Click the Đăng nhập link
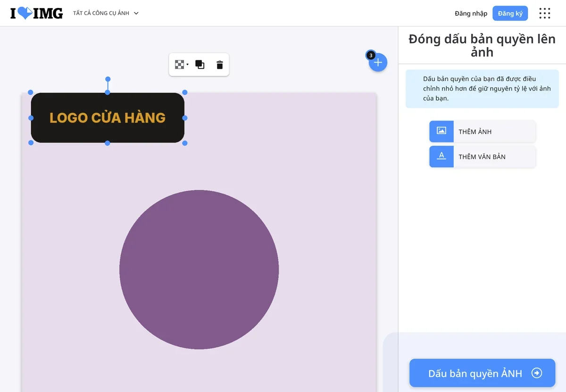Screen dimensions: 566x392 click(x=471, y=13)
